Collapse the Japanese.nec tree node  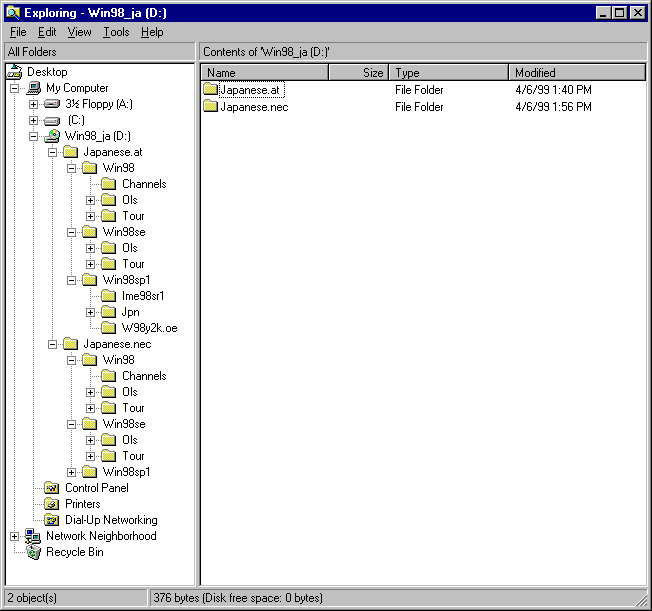52,344
